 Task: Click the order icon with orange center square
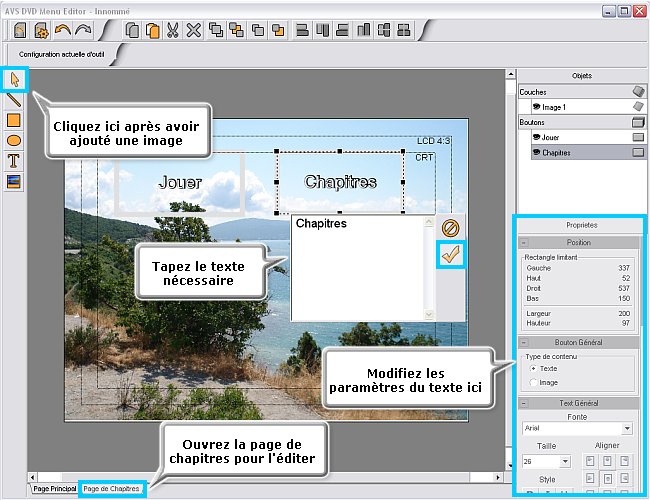click(237, 30)
